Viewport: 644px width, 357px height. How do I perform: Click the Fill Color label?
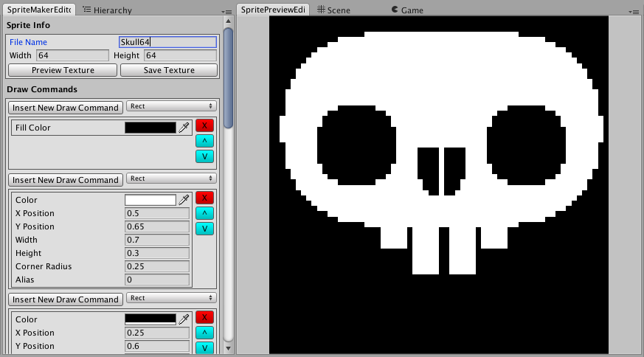tap(33, 128)
